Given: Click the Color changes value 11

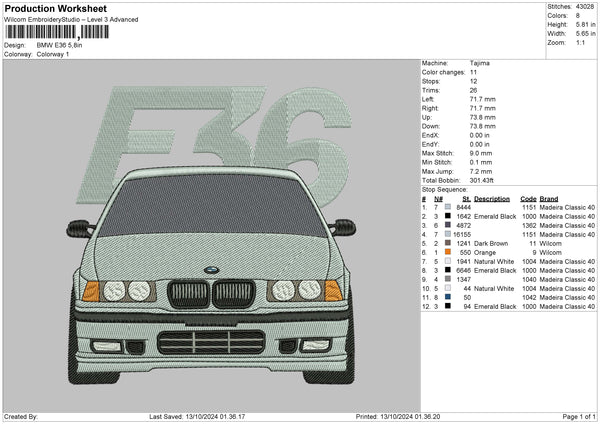Looking at the screenshot, I should pos(473,72).
